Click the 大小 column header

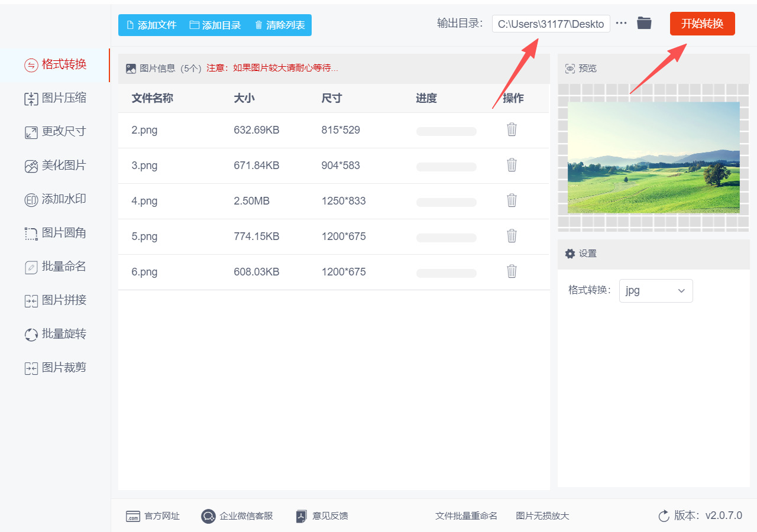244,98
